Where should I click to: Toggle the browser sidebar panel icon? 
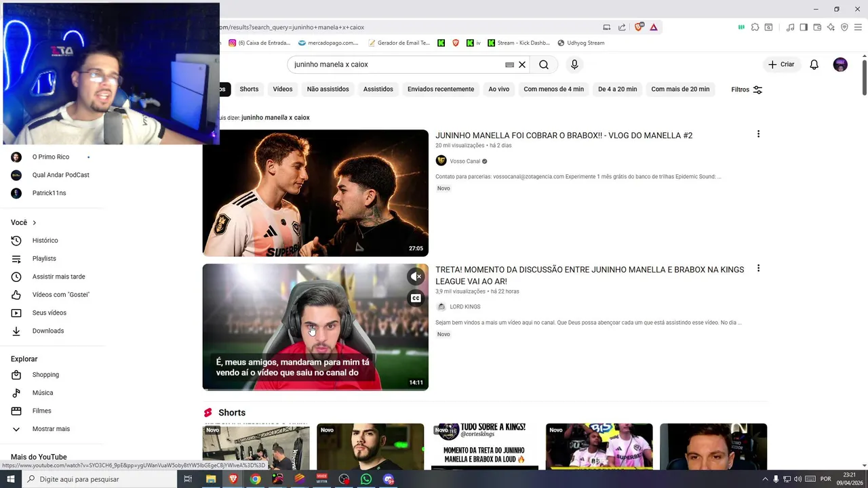804,27
